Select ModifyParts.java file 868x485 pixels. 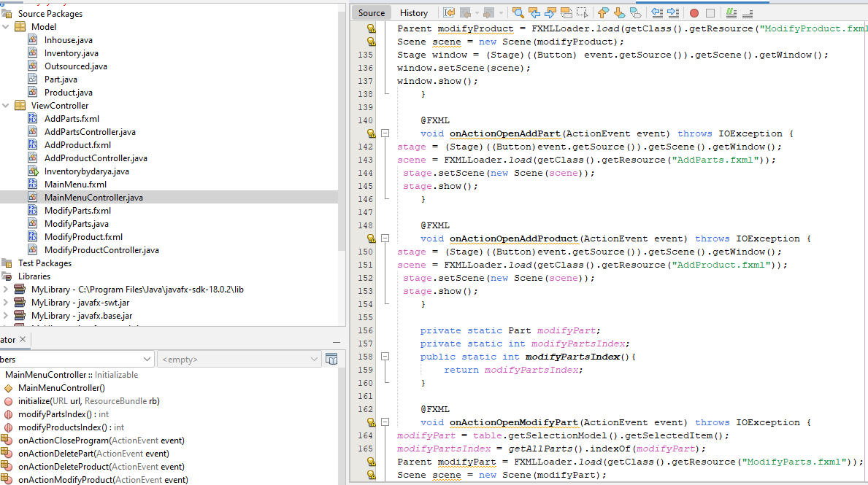(77, 224)
